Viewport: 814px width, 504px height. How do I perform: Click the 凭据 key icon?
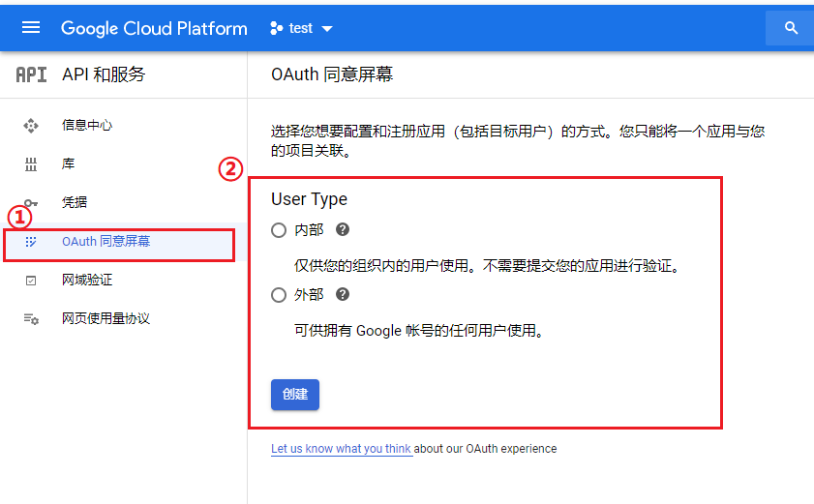(x=31, y=203)
